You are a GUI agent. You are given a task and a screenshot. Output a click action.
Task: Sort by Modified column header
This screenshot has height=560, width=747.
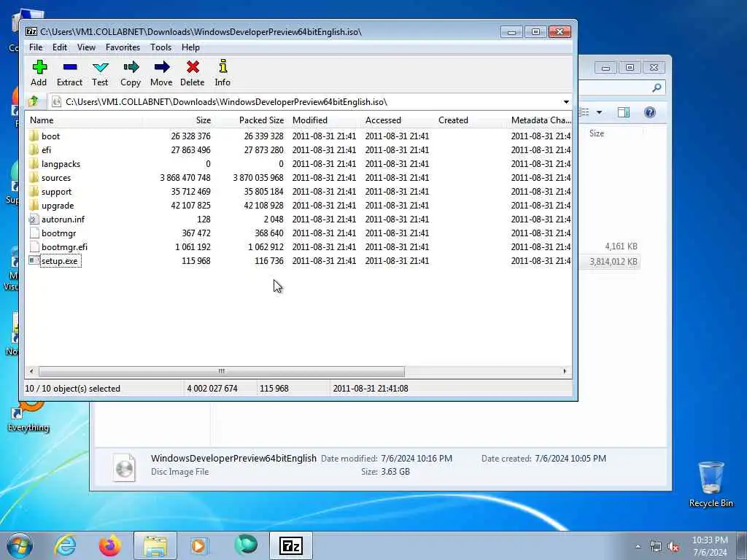tap(325, 120)
